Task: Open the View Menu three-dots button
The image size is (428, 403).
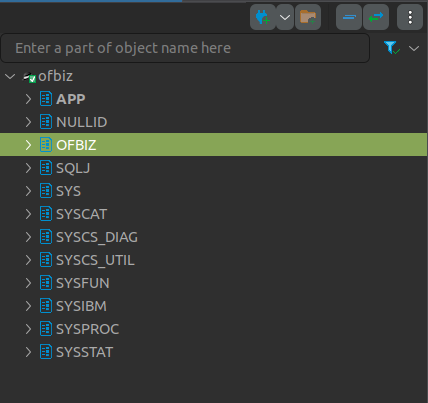Action: [410, 17]
